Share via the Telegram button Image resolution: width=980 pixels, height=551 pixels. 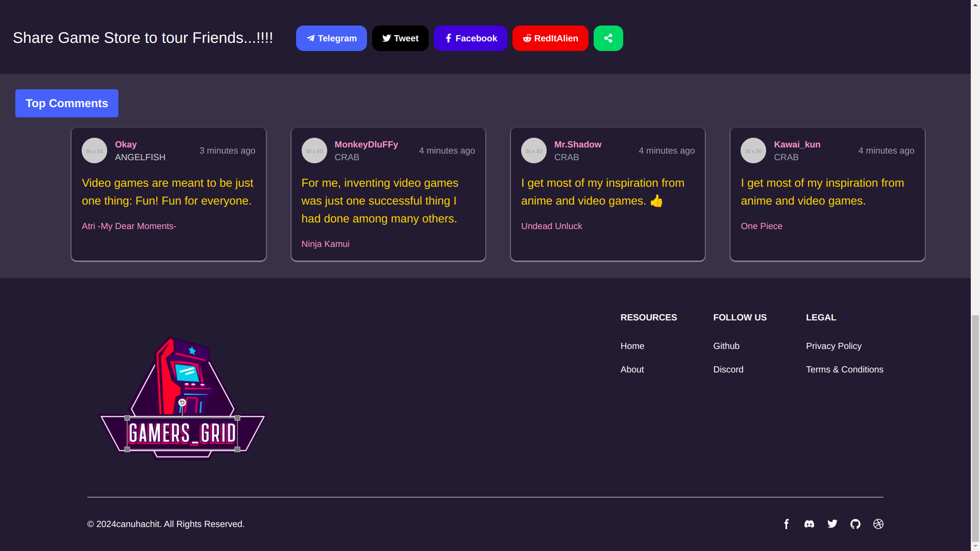click(x=331, y=38)
